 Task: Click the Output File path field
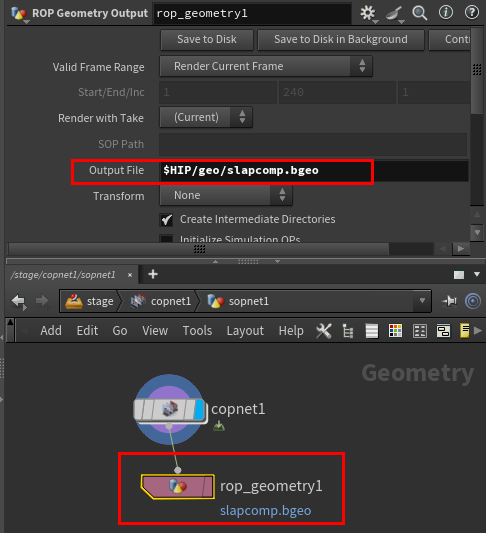pos(313,171)
